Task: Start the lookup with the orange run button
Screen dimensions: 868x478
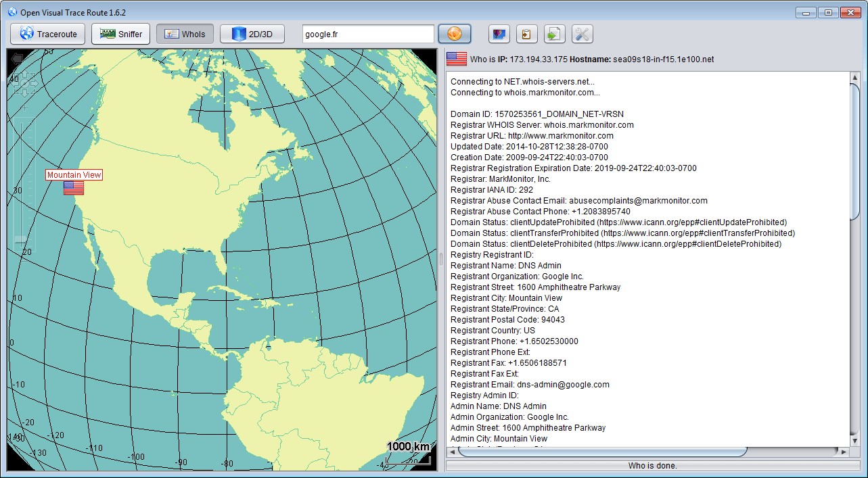Action: click(454, 34)
